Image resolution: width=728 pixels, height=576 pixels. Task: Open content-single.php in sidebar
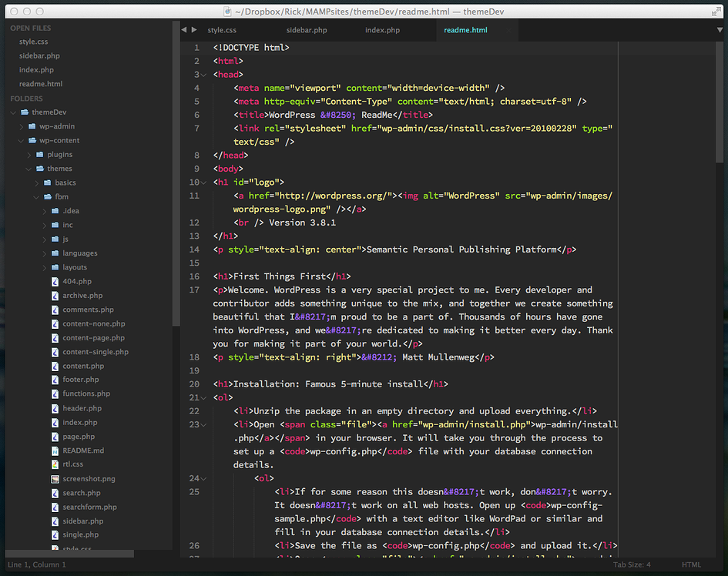(x=96, y=352)
